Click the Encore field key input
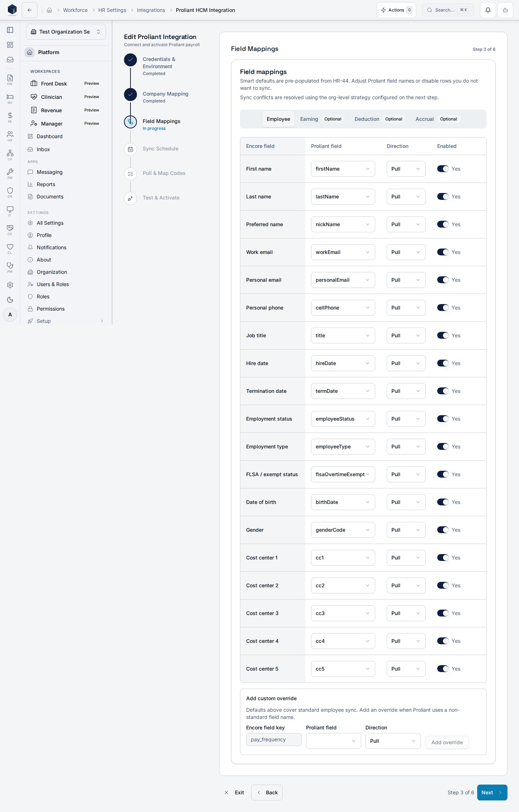The image size is (519, 812). coord(274,739)
